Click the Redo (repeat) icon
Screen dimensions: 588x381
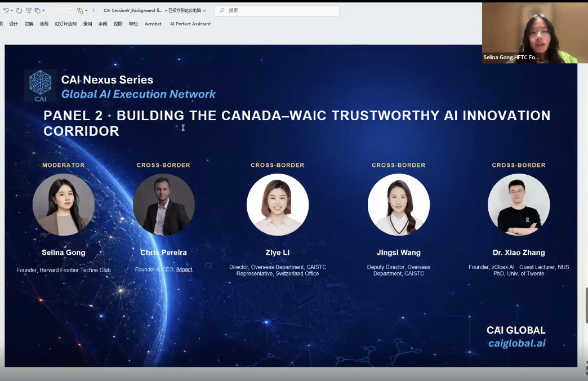[x=19, y=11]
